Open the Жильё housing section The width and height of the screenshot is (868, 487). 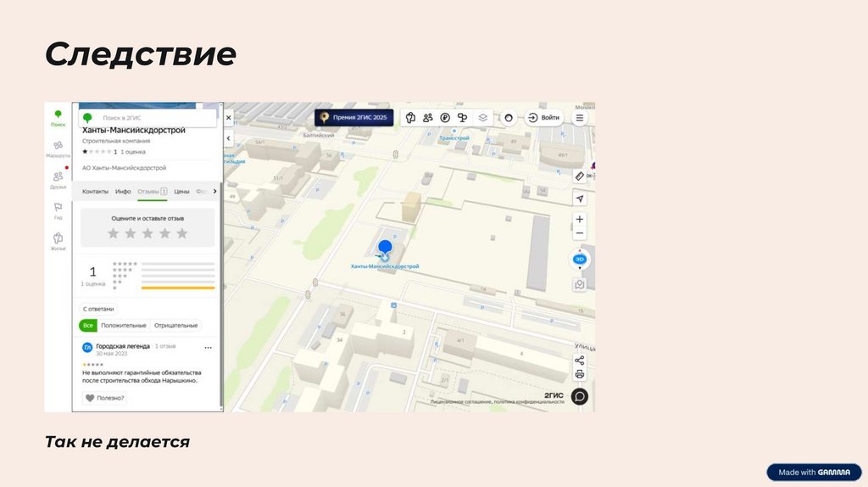pyautogui.click(x=58, y=242)
